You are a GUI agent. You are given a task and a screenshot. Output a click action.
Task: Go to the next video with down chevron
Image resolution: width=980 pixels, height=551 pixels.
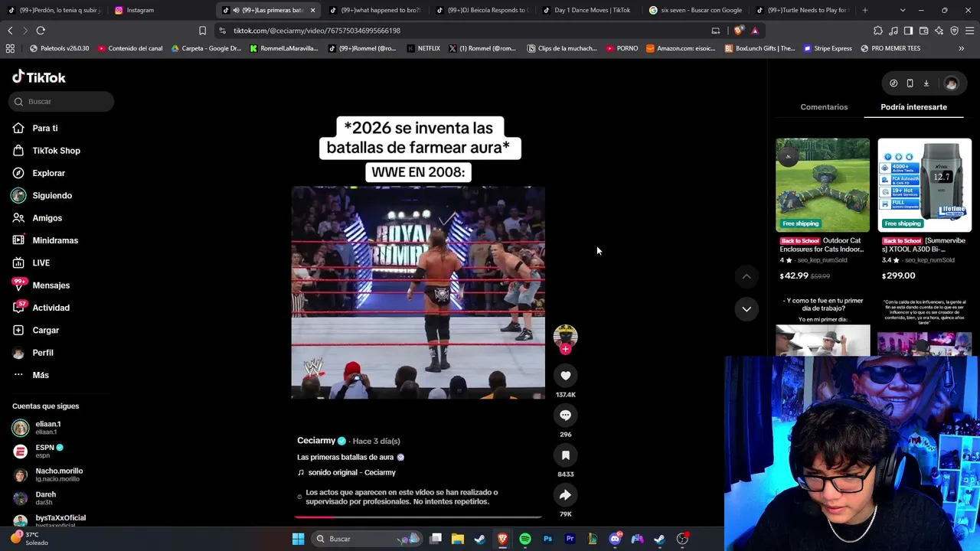click(746, 308)
